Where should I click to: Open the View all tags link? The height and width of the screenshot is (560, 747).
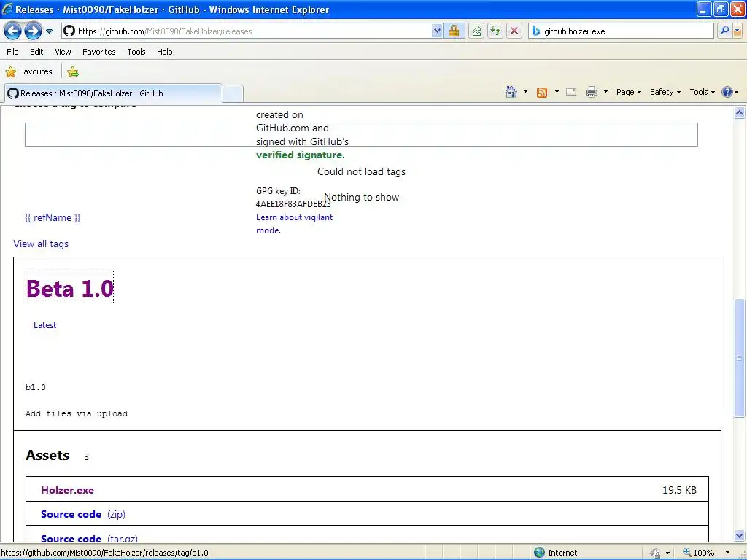tap(41, 244)
